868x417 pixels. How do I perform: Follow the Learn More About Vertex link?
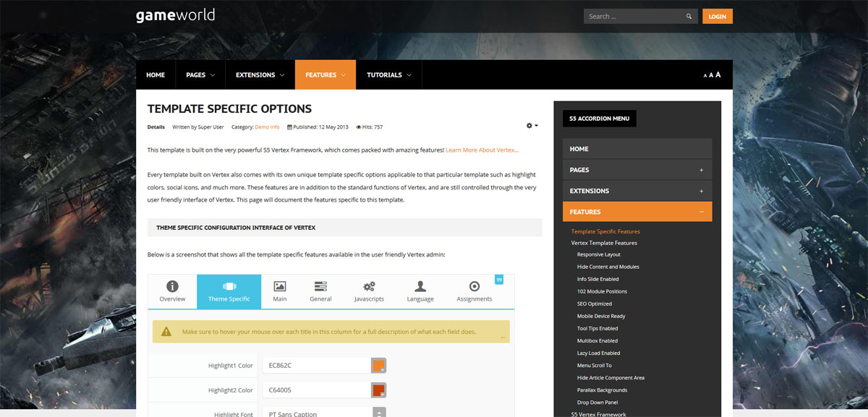point(482,150)
